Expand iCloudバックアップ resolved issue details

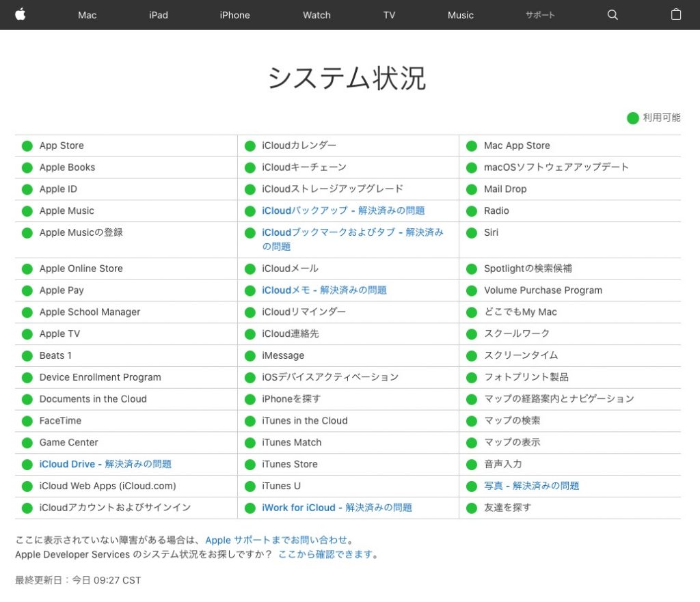click(x=343, y=210)
